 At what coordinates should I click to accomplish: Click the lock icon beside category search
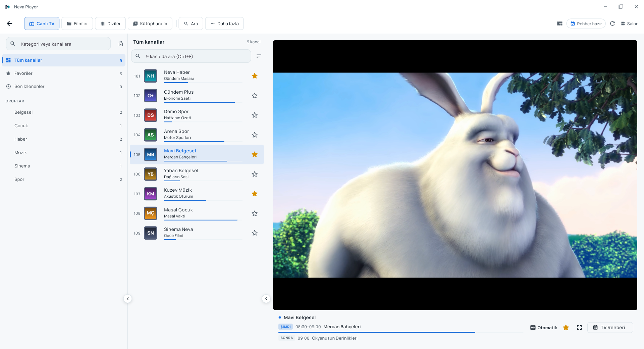click(x=121, y=44)
